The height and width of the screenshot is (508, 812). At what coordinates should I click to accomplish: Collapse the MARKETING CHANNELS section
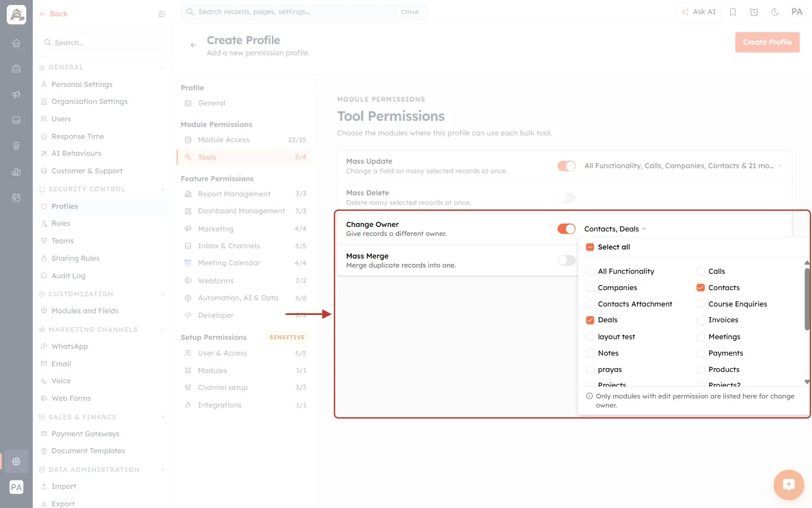[x=163, y=330]
